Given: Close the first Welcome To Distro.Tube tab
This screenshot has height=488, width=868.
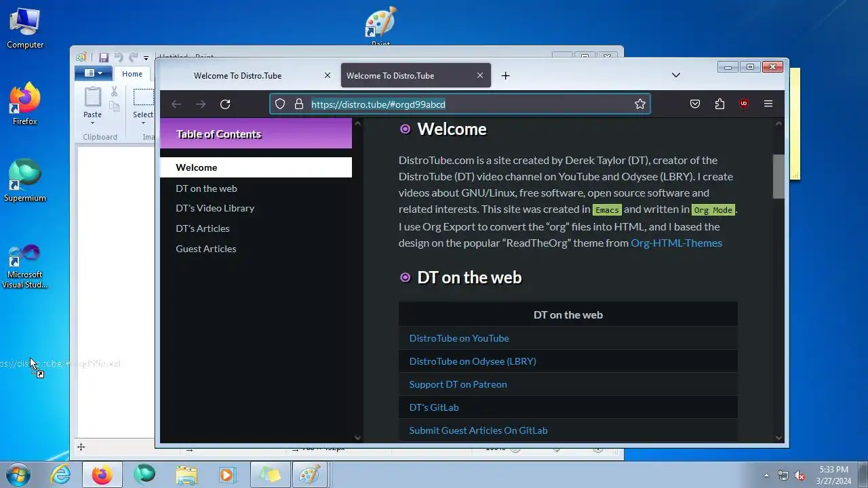Looking at the screenshot, I should 328,75.
